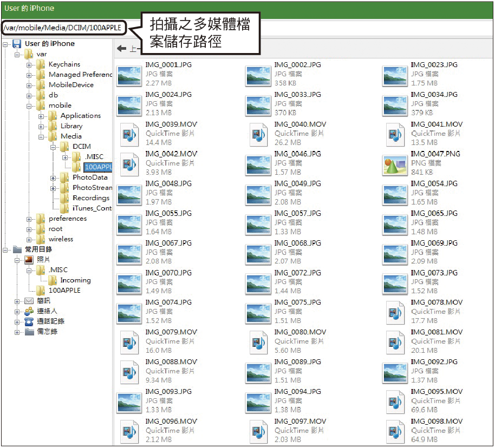Click the file name IMG_0034.JPG
Image resolution: width=495 pixels, height=448 pixels.
(x=434, y=94)
